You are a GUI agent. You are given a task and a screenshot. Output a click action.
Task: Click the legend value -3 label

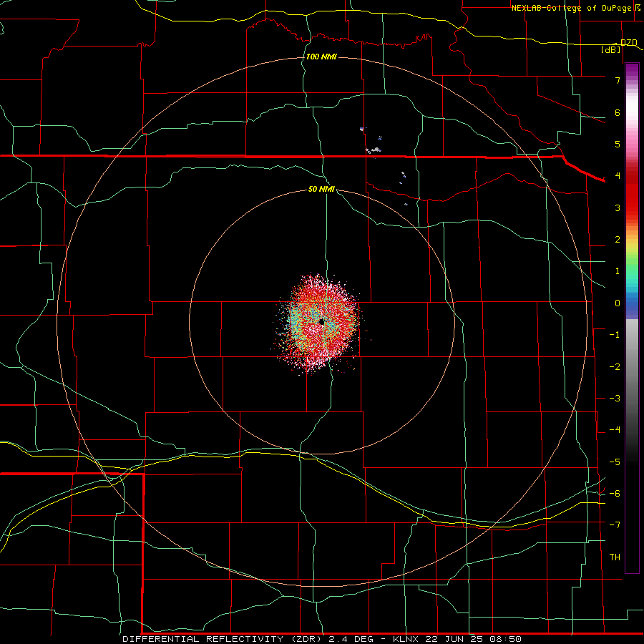tap(615, 399)
